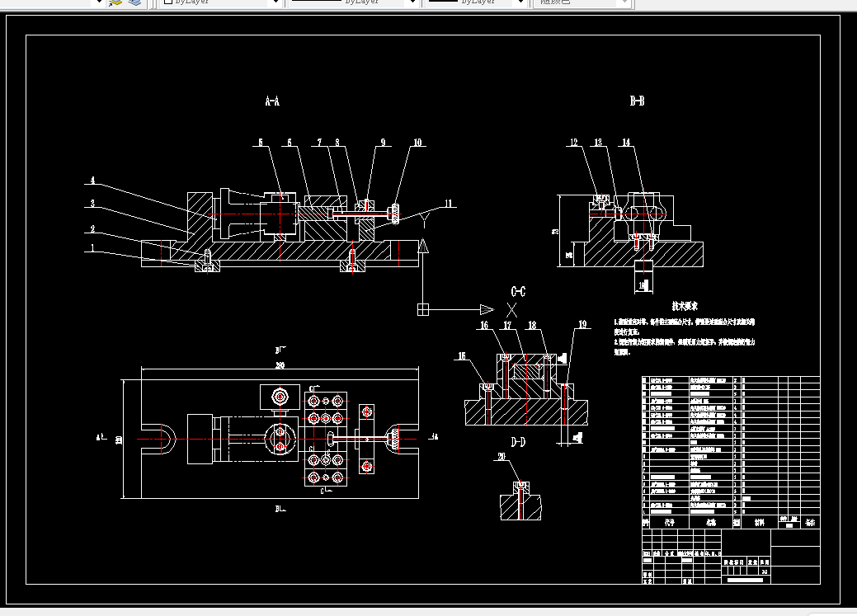The width and height of the screenshot is (857, 616).
Task: Select the surface finish symbol near balloon 11
Action: click(x=424, y=221)
